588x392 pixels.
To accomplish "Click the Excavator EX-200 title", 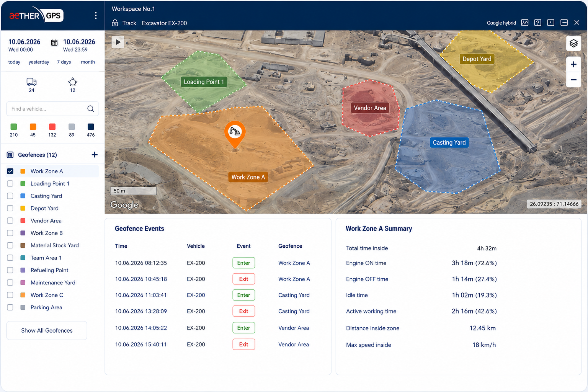I will [x=164, y=23].
